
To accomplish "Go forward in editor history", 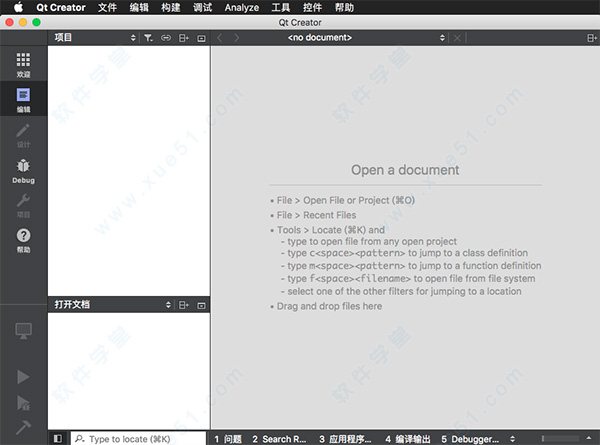I will click(237, 38).
